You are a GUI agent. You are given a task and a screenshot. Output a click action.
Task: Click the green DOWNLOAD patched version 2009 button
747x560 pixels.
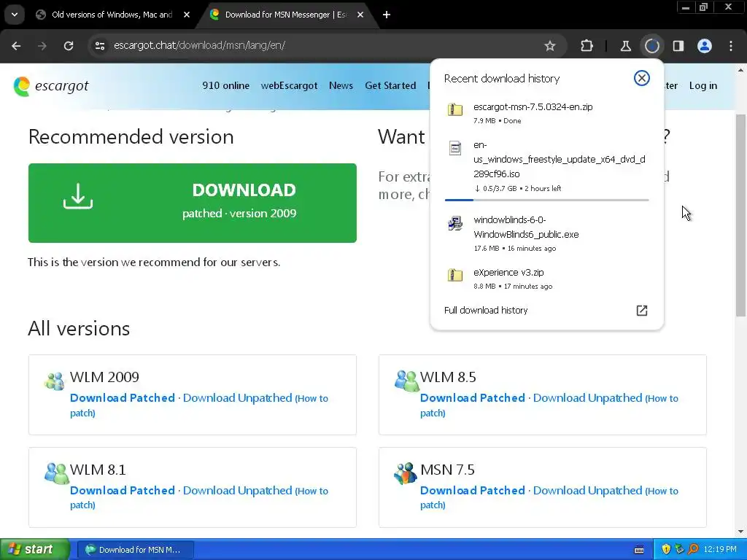point(193,203)
